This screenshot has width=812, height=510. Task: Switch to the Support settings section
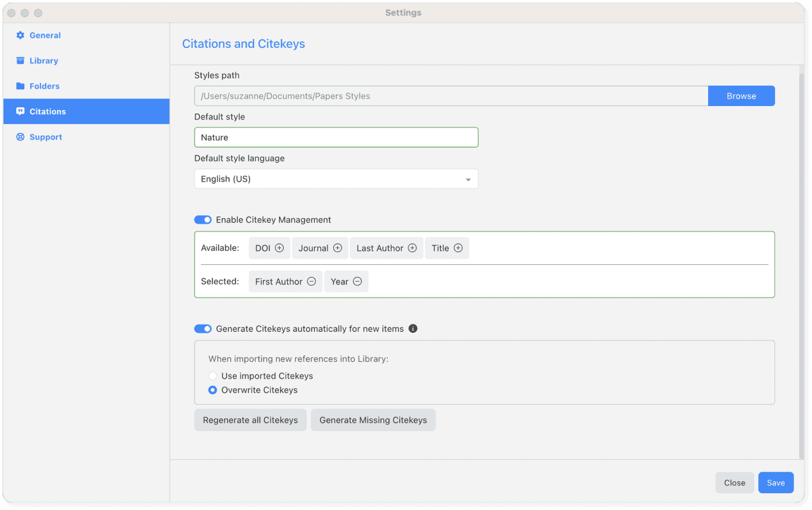[46, 137]
